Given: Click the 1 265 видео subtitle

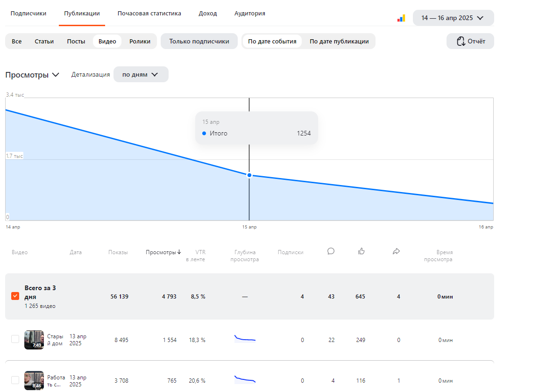Looking at the screenshot, I should pyautogui.click(x=40, y=306).
